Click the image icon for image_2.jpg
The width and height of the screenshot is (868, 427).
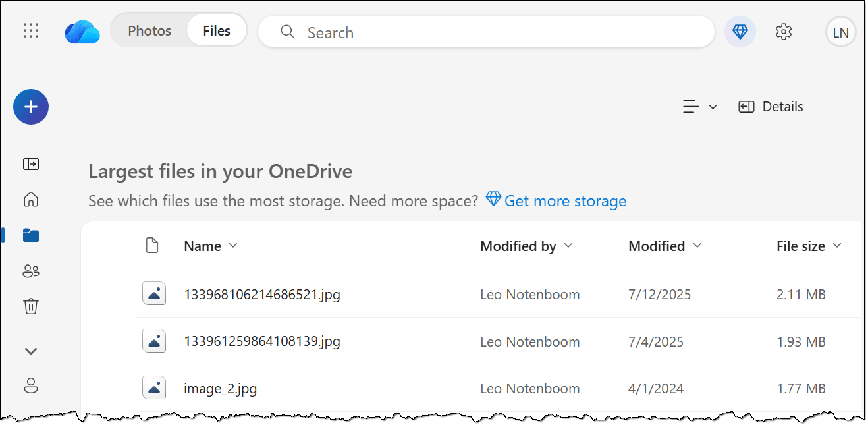click(154, 388)
